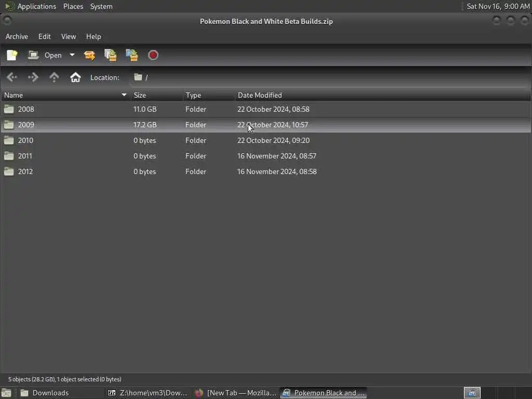
Task: Click the 11.0 GB size value
Action: [x=145, y=109]
